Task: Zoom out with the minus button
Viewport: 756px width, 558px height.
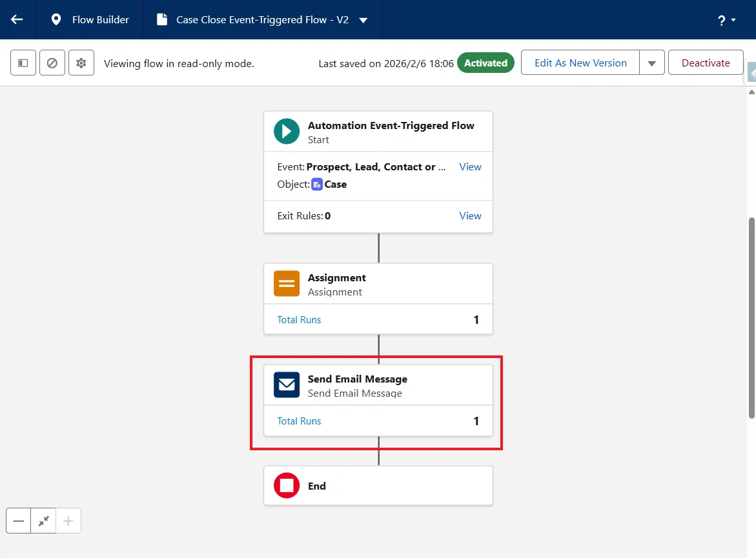Action: pos(18,521)
